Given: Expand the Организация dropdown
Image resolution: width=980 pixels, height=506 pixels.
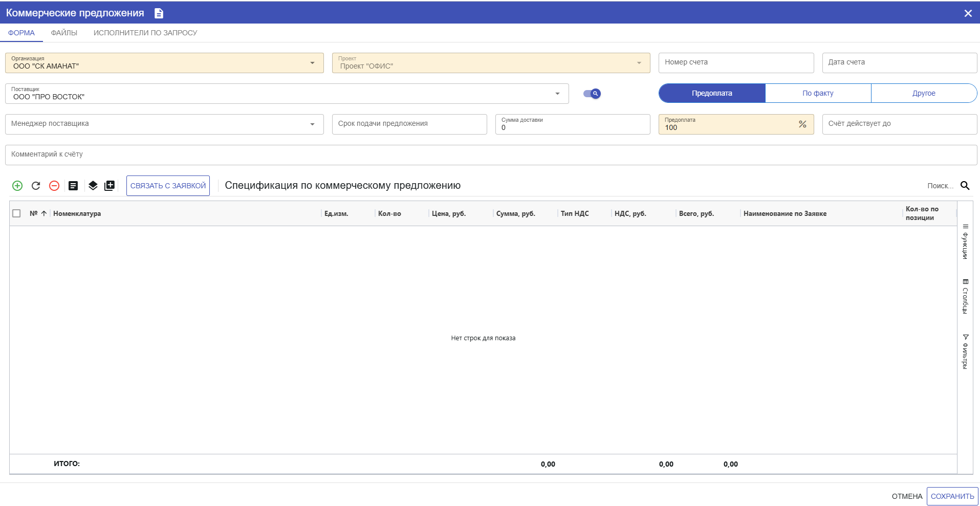Looking at the screenshot, I should coord(312,63).
